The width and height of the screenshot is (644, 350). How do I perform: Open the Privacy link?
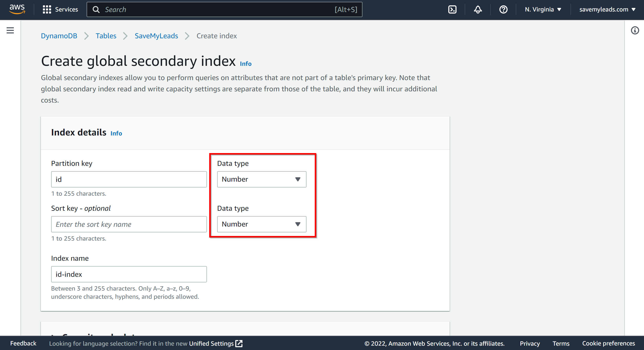pos(530,343)
